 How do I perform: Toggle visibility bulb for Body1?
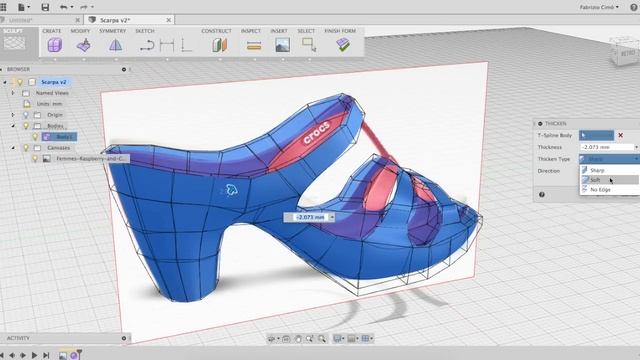pos(35,137)
